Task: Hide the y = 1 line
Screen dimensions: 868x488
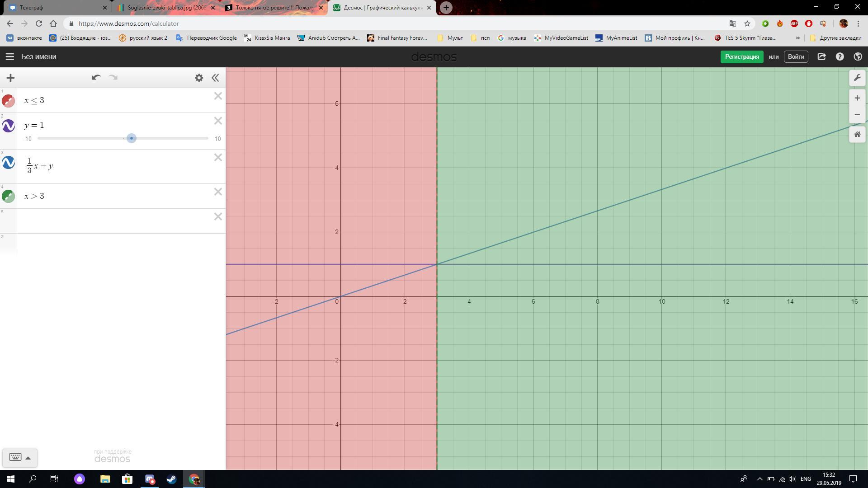Action: [x=8, y=126]
